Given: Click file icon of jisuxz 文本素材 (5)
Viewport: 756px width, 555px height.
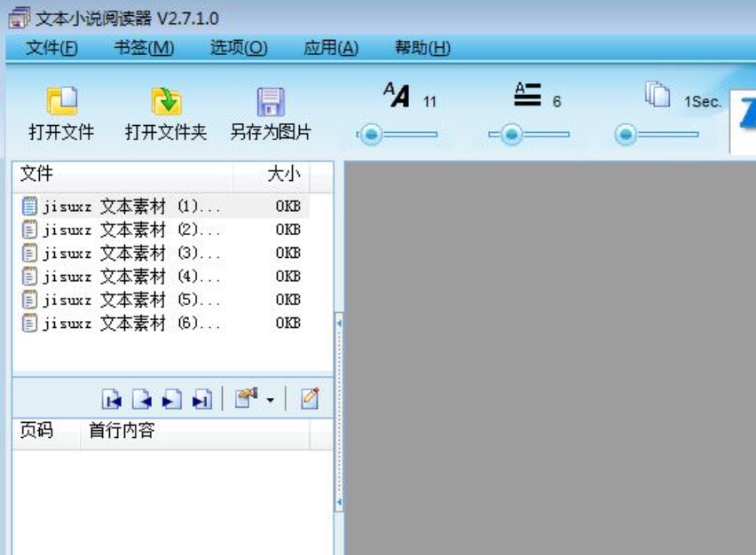Looking at the screenshot, I should (29, 300).
